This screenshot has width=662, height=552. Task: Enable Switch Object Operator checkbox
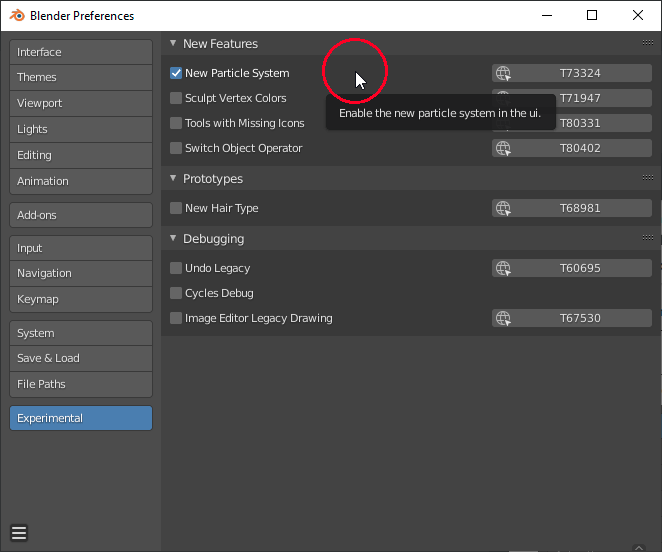(x=176, y=148)
